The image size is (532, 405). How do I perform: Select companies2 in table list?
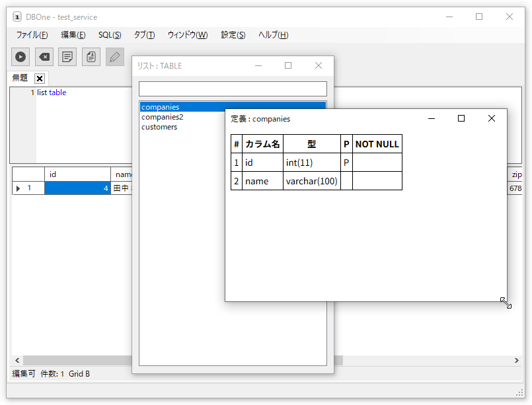click(163, 117)
